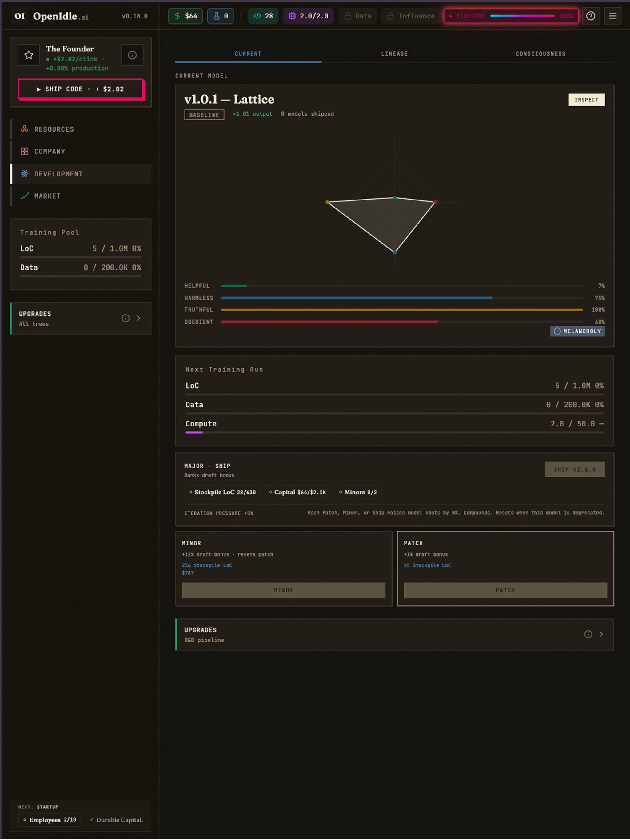The image size is (630, 840).
Task: Click the Company grid icon
Action: click(25, 151)
